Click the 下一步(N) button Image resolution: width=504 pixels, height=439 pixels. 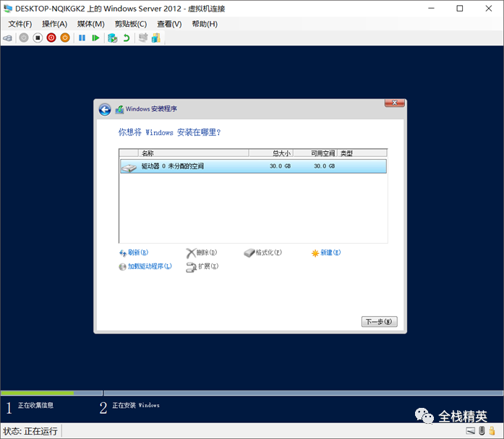tap(380, 321)
